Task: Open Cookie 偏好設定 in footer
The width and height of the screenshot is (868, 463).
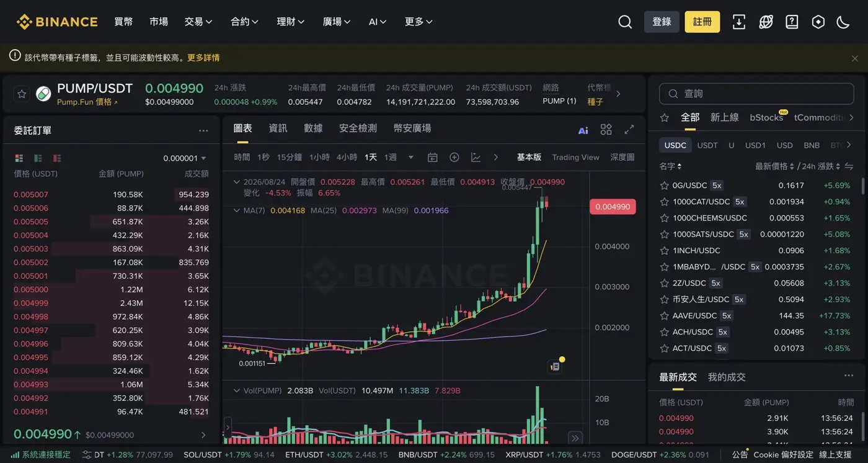Action: point(783,455)
